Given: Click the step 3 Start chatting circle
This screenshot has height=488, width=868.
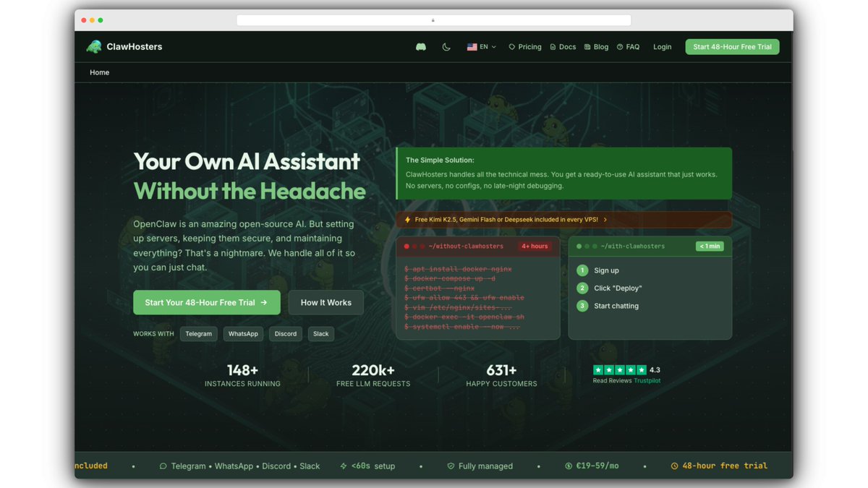Looking at the screenshot, I should click(x=582, y=306).
